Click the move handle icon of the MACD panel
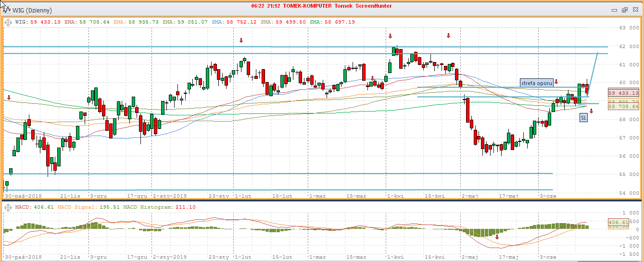The image size is (644, 262). click(8, 207)
